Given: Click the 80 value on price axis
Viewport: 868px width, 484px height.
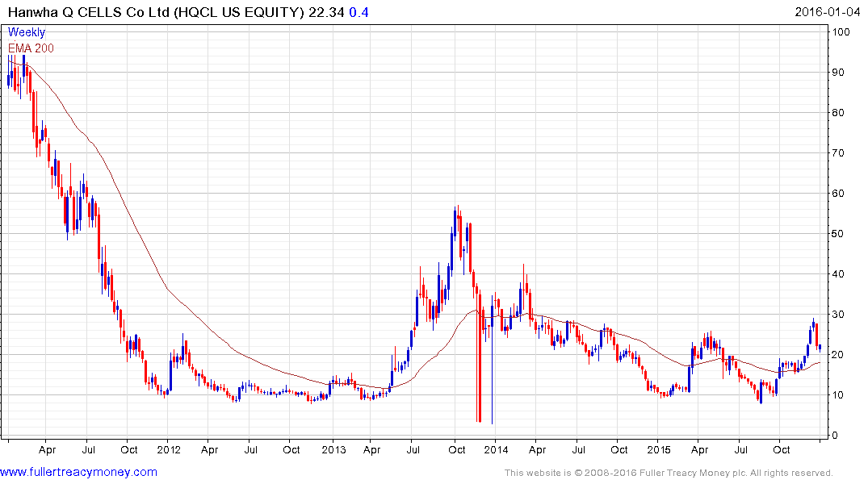Looking at the screenshot, I should (x=838, y=113).
